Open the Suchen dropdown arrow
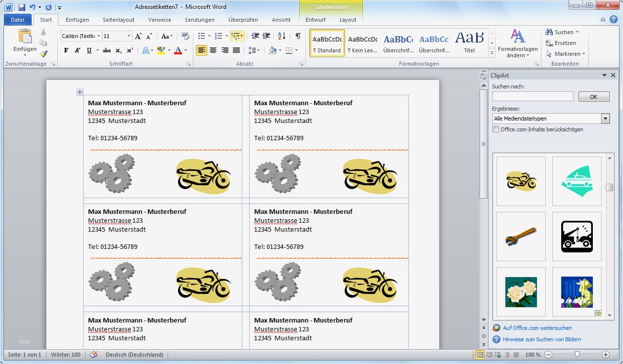Image resolution: width=623 pixels, height=364 pixels. [577, 32]
